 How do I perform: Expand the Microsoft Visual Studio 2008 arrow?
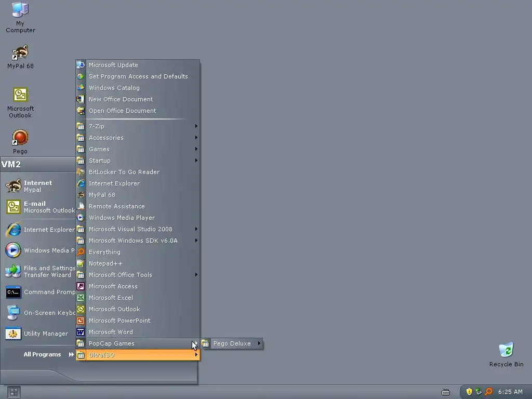click(196, 229)
